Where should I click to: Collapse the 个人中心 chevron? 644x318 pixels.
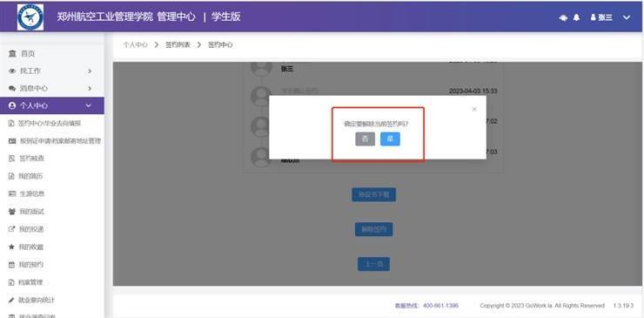point(88,105)
